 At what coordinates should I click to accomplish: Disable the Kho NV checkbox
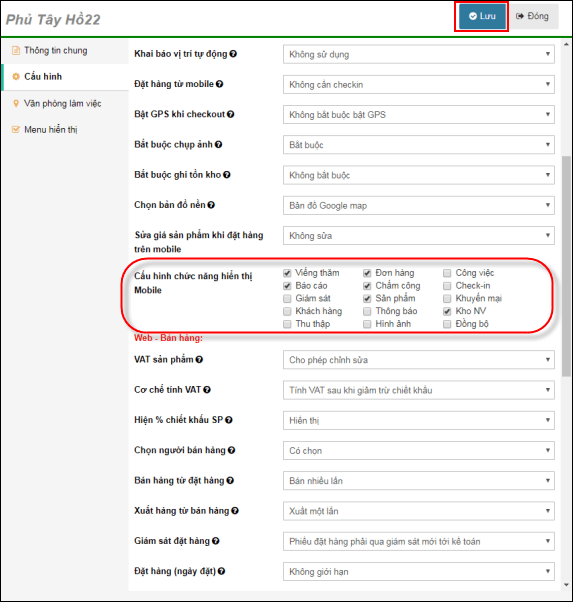[x=447, y=311]
